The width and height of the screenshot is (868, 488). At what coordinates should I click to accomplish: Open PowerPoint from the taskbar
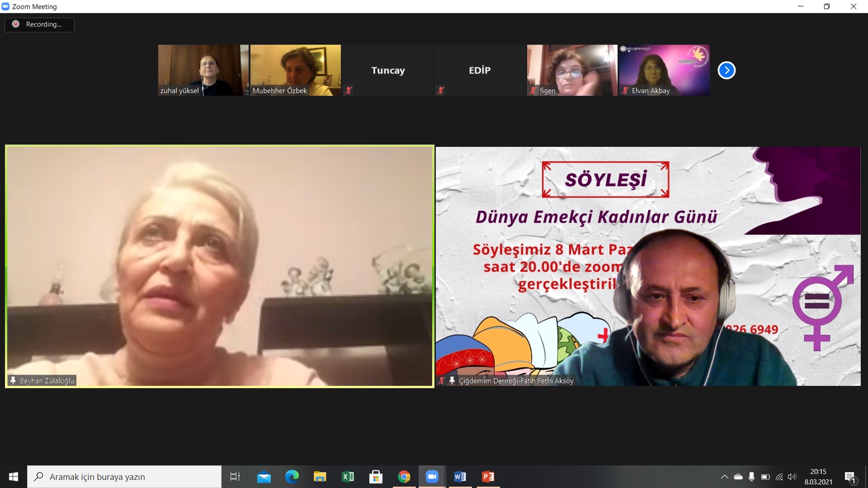pos(488,477)
